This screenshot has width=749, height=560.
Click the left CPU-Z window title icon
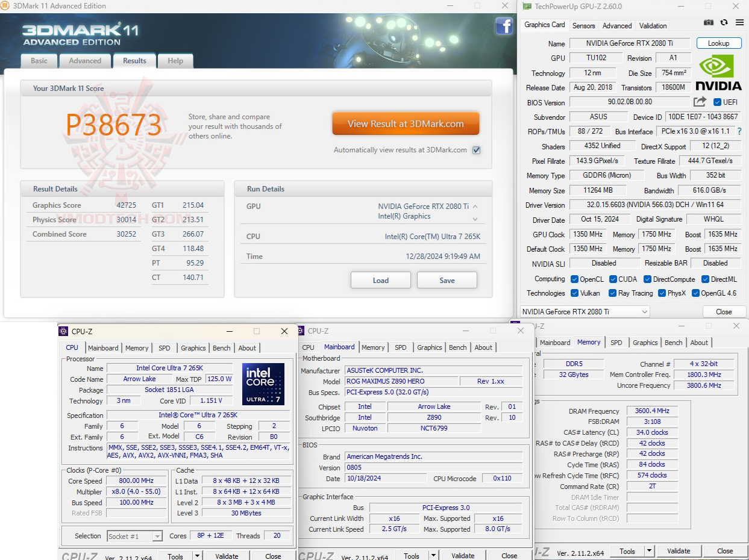63,331
